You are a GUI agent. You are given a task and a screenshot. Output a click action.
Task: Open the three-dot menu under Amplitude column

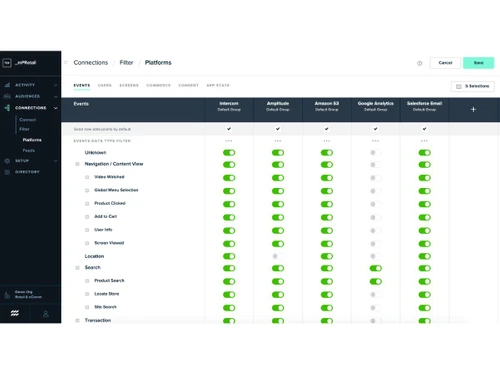click(278, 141)
